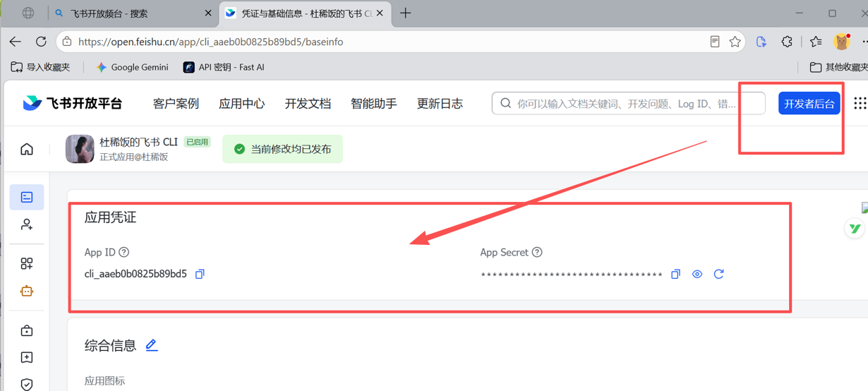Screen dimensions: 868x391
Task: Open 更新日志 menu
Action: pyautogui.click(x=440, y=103)
